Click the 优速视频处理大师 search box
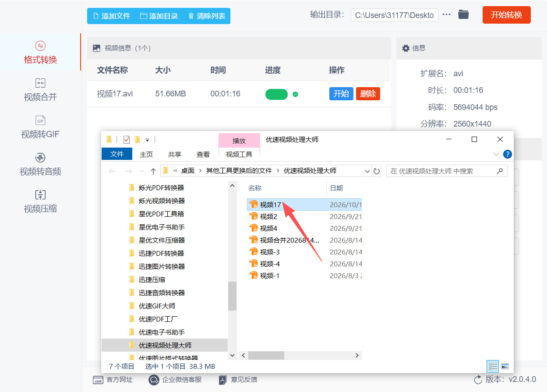Viewport: 547px width, 392px height. [x=447, y=171]
